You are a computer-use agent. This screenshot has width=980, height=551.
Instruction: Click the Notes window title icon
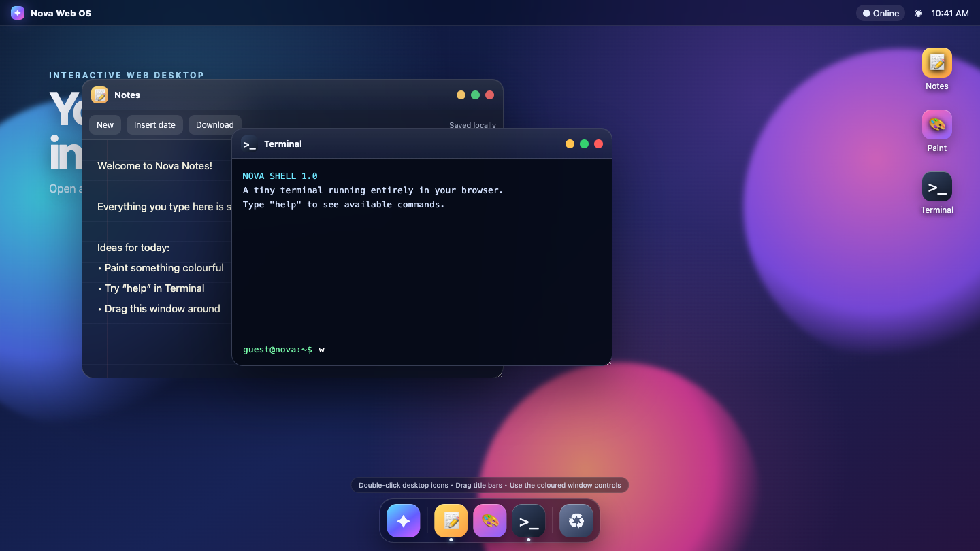[x=100, y=95]
